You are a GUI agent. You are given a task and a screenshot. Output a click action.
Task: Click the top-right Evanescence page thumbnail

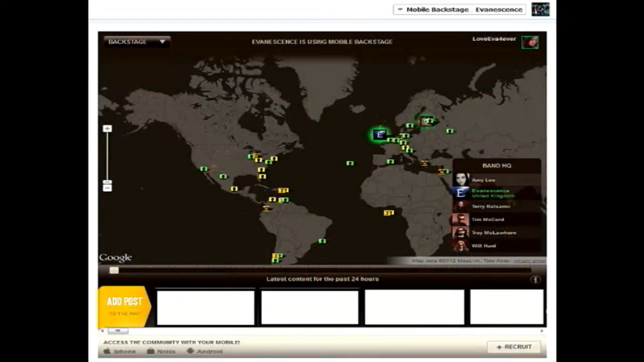(x=540, y=9)
